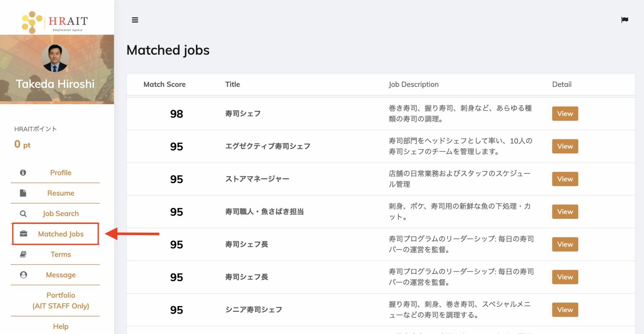View the エグゼクティブ寿司シェフ job details
644x334 pixels.
pos(565,146)
